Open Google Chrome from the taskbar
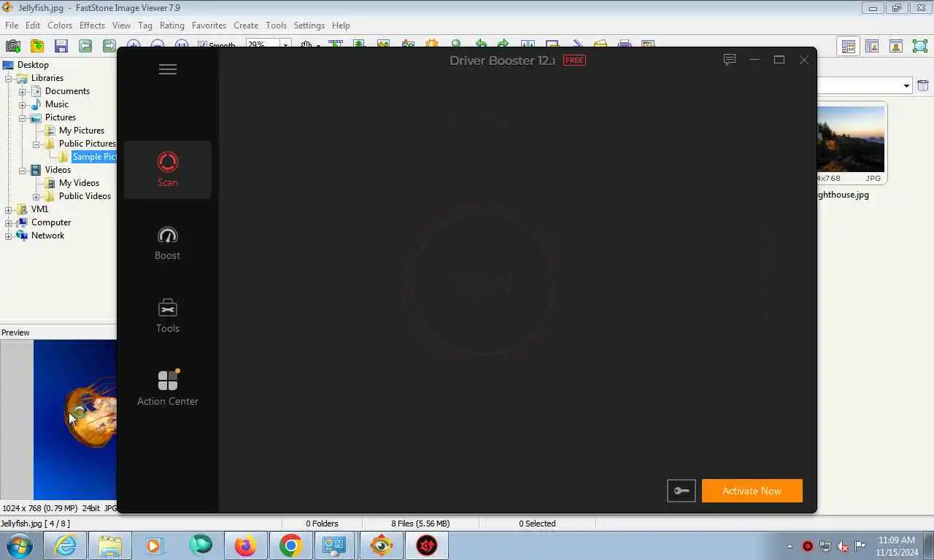 click(291, 545)
